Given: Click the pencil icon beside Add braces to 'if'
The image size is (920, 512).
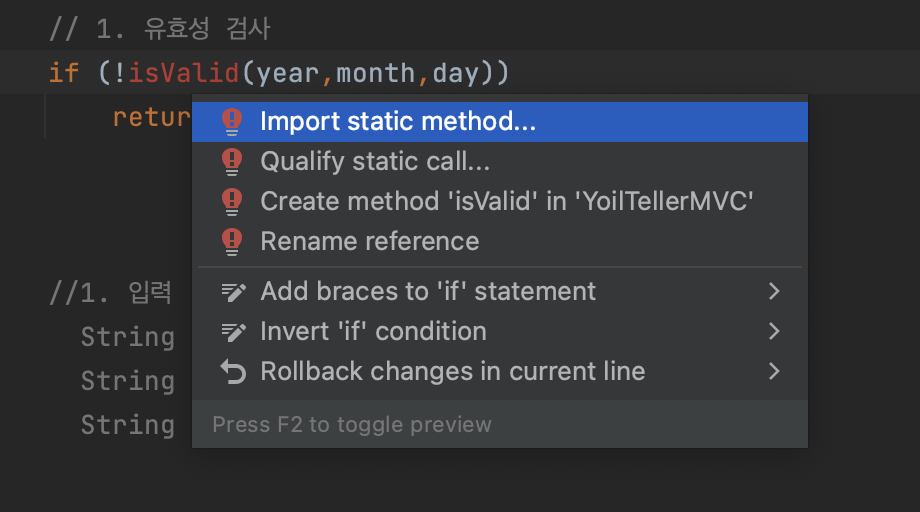Looking at the screenshot, I should click(x=233, y=292).
